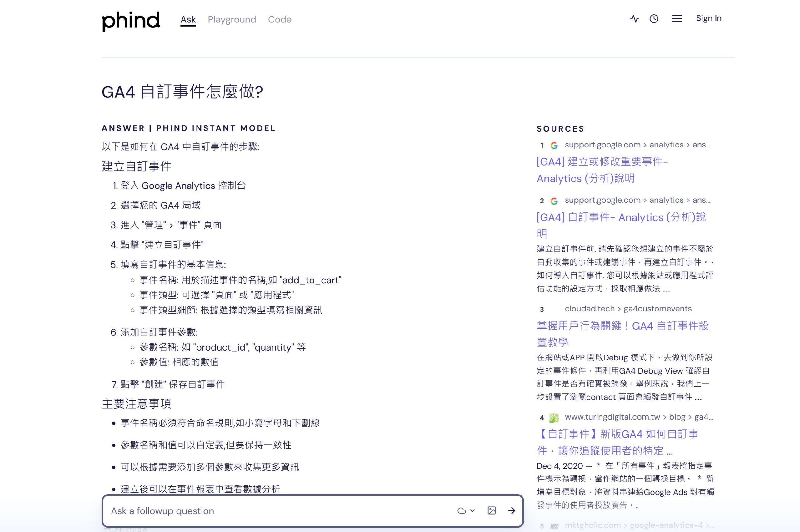Viewport: 800px width, 532px height.
Task: Navigate to the Code tab
Action: (279, 19)
